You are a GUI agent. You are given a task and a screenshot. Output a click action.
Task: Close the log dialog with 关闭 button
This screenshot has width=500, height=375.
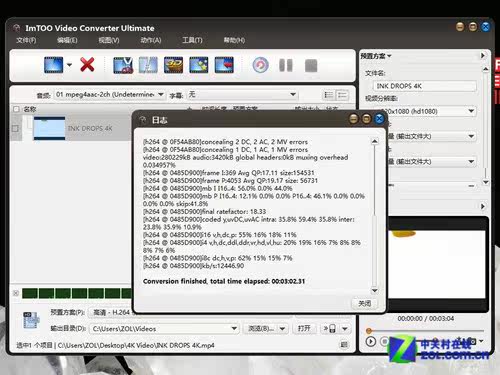click(x=365, y=303)
